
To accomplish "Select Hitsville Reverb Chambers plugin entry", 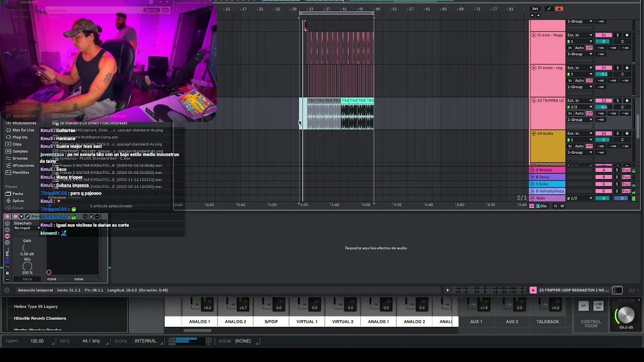I will (x=40, y=318).
